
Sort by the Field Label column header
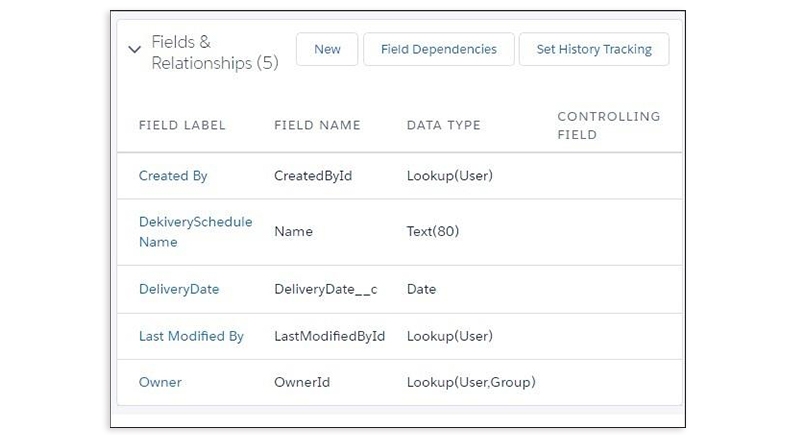click(182, 125)
